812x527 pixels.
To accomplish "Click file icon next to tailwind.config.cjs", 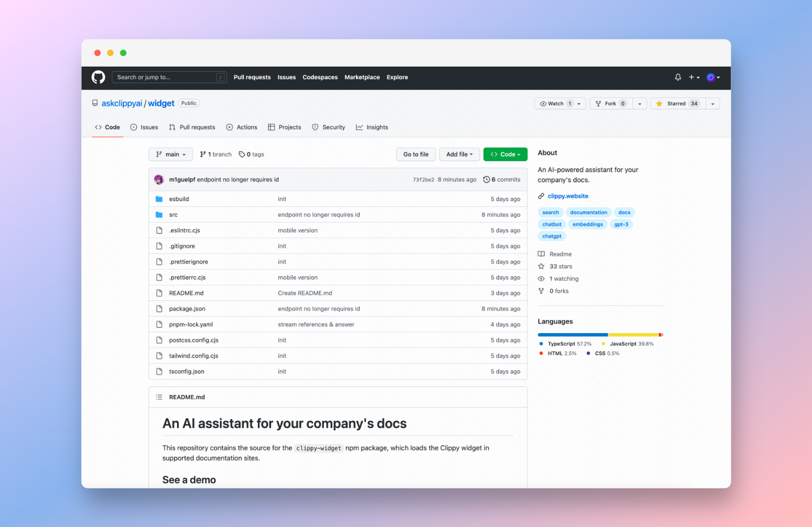I will 159,356.
